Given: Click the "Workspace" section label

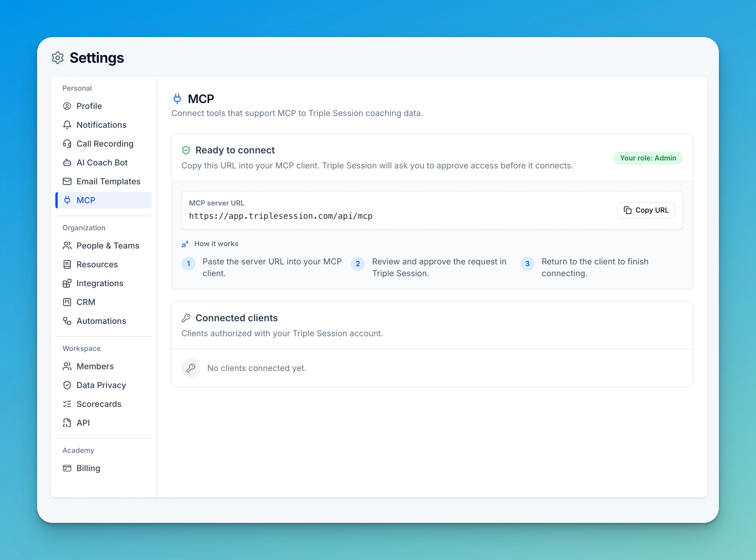Looking at the screenshot, I should click(x=81, y=349).
